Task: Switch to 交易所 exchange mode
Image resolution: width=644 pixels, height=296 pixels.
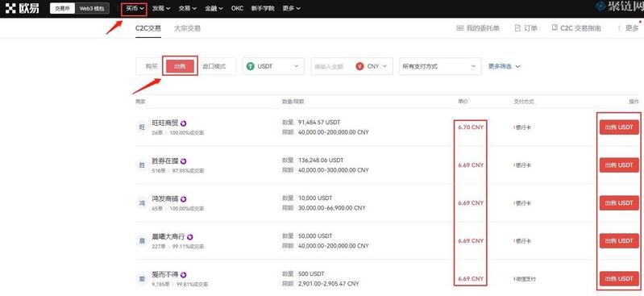Action: (x=62, y=9)
